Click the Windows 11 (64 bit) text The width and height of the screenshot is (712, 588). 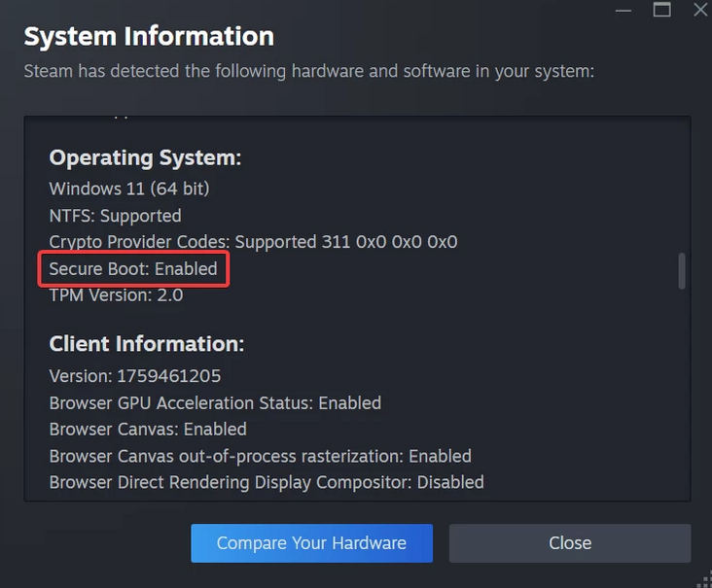coord(129,189)
